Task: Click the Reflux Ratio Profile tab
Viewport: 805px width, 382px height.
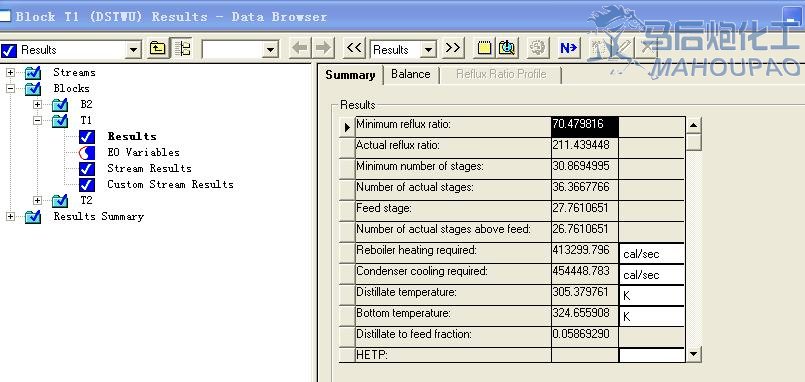Action: click(x=501, y=74)
